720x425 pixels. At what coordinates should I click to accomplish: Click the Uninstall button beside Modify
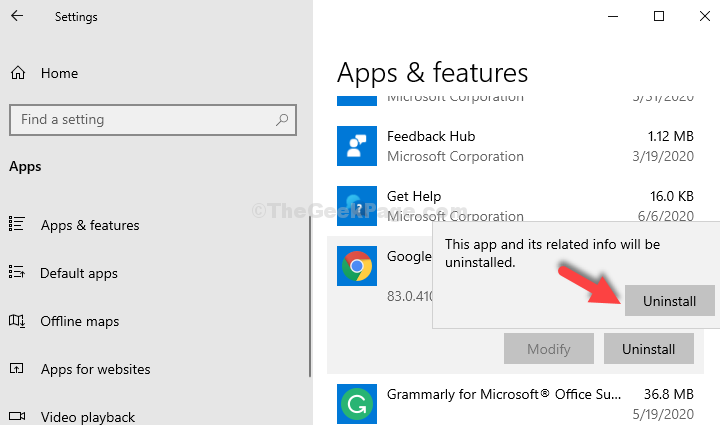(648, 349)
